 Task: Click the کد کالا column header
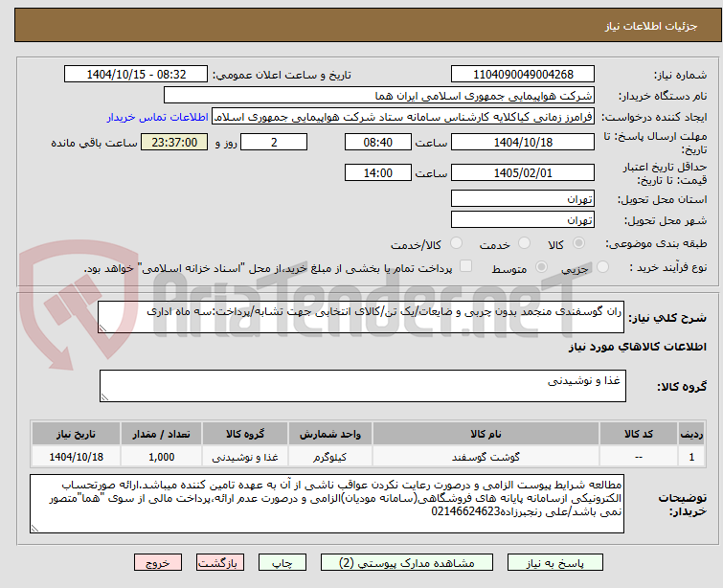(638, 434)
